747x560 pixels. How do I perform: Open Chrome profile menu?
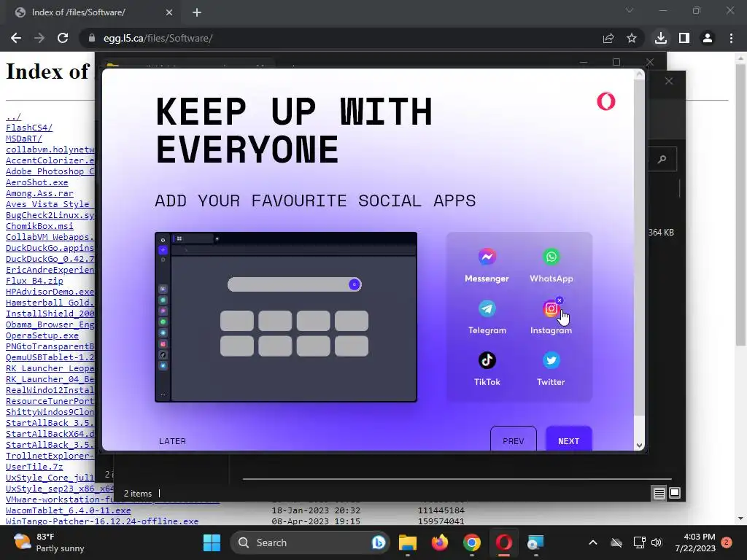[708, 38]
